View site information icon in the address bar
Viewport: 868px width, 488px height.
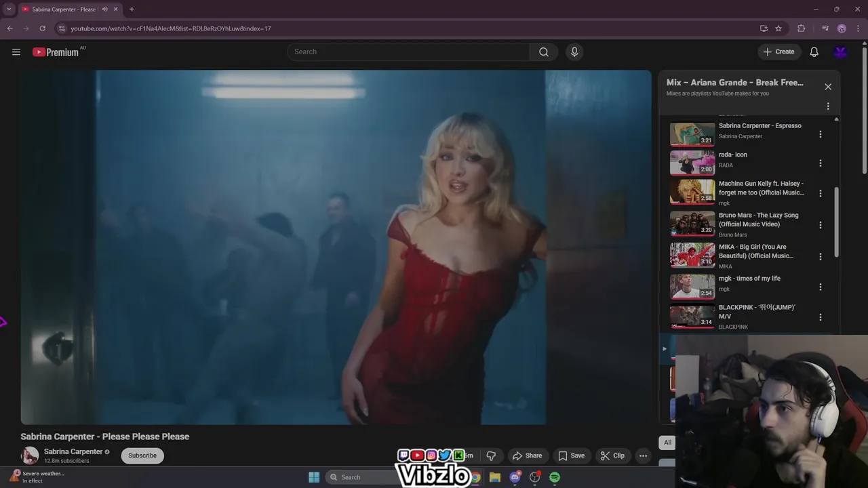[x=62, y=28]
